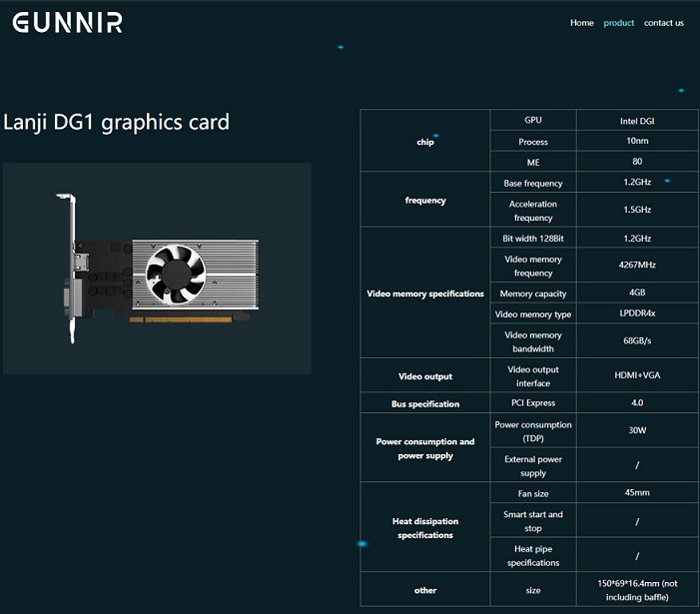Click the Base frequency label

tap(533, 183)
